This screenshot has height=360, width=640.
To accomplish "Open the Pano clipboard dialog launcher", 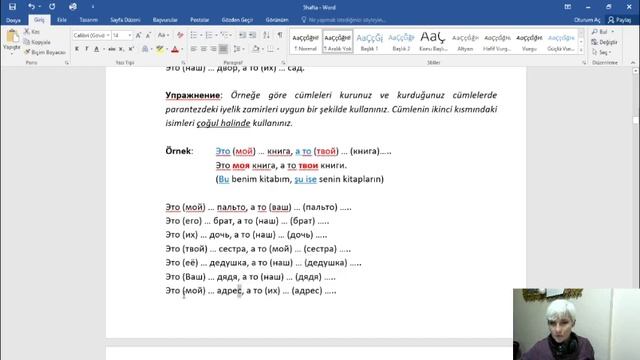I will tap(67, 62).
